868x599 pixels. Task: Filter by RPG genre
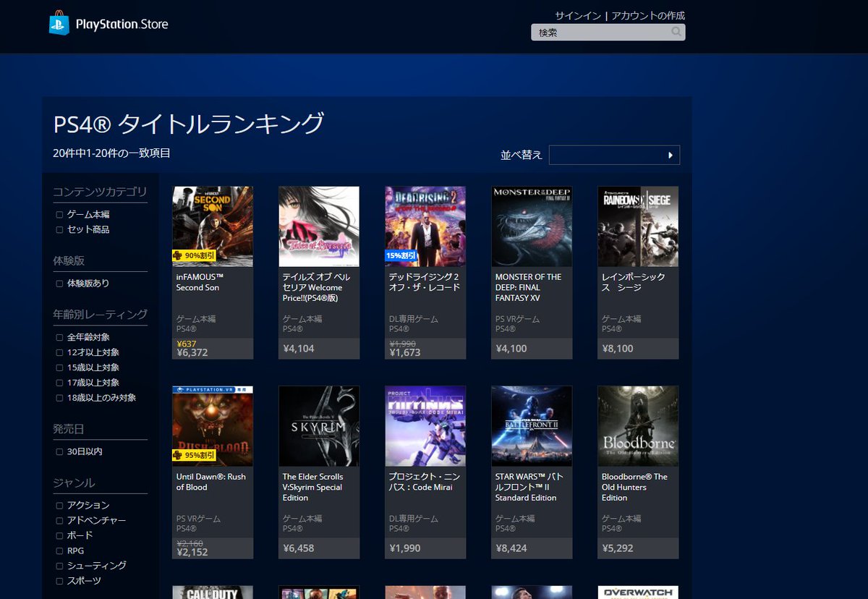coord(59,551)
